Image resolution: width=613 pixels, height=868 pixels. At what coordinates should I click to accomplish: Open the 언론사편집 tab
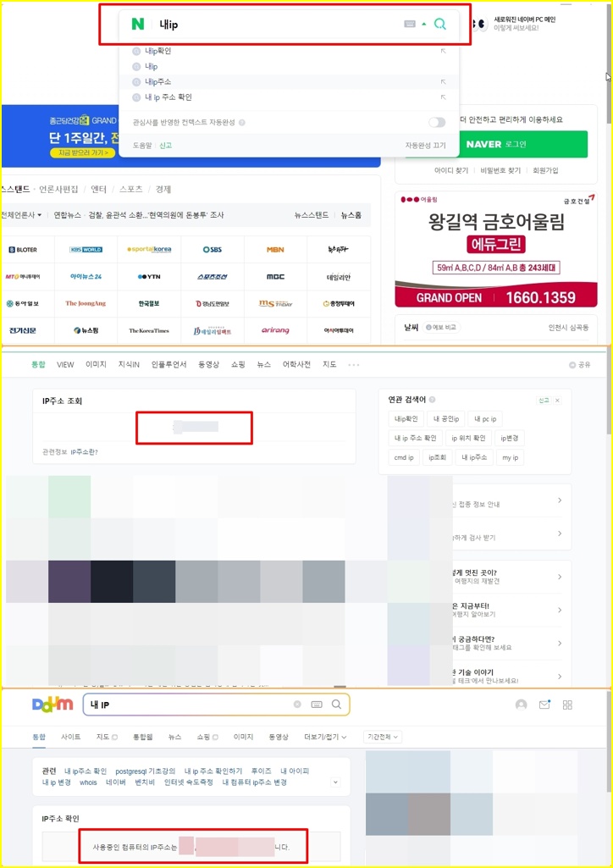point(58,190)
